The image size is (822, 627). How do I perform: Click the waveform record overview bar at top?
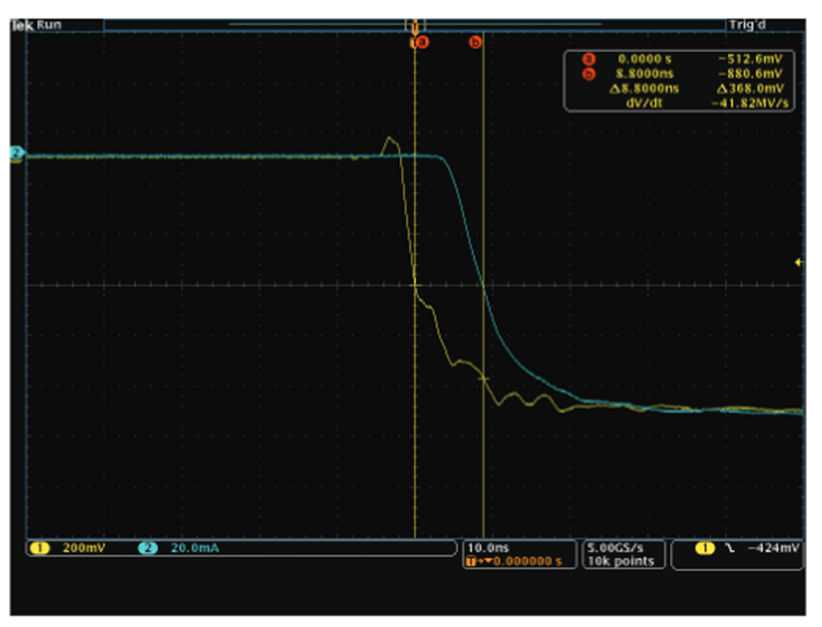click(415, 24)
